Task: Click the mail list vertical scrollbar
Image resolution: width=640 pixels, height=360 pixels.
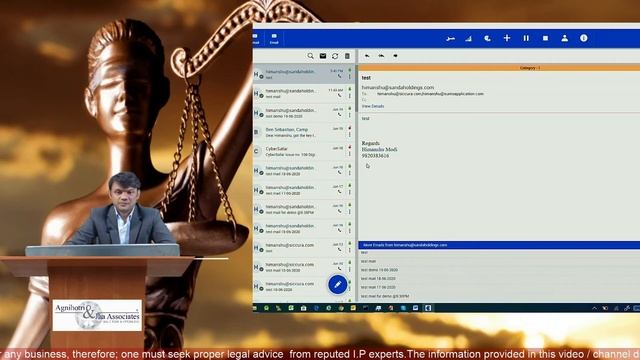Action: pyautogui.click(x=356, y=88)
